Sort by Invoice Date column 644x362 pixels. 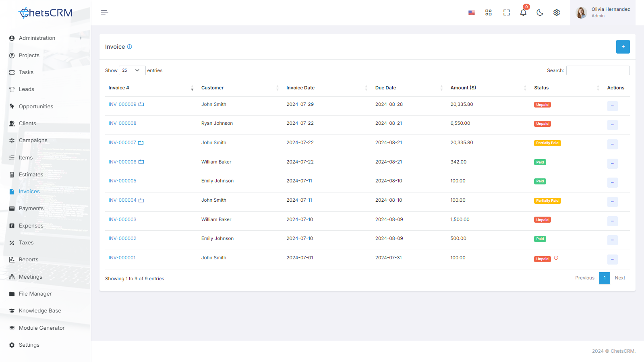[x=327, y=88]
